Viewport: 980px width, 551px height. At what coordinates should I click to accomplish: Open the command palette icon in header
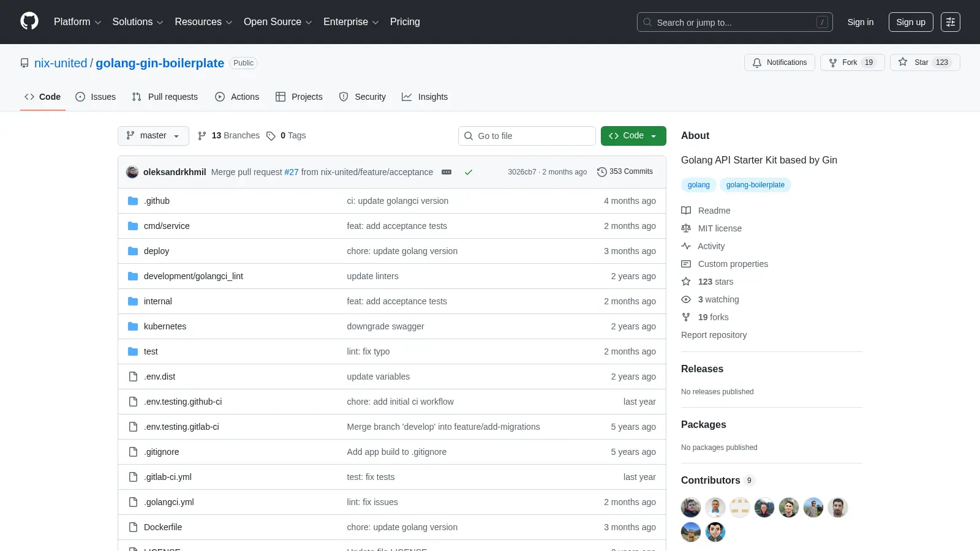(x=951, y=22)
